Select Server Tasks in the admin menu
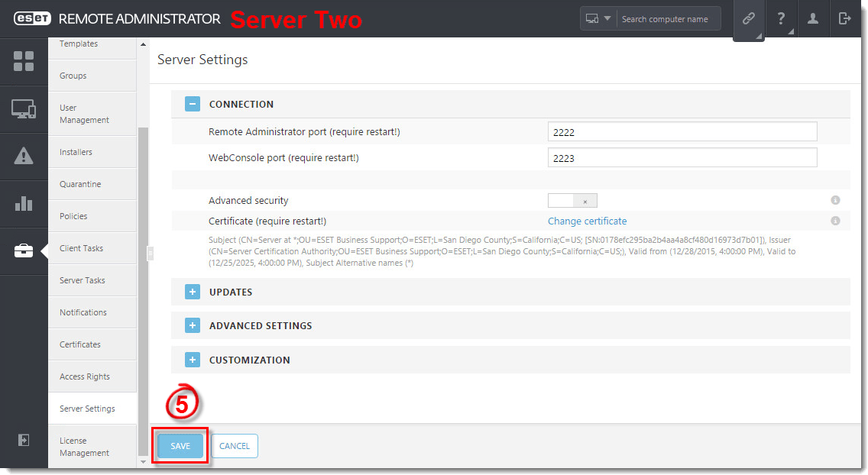868x475 pixels. point(83,280)
